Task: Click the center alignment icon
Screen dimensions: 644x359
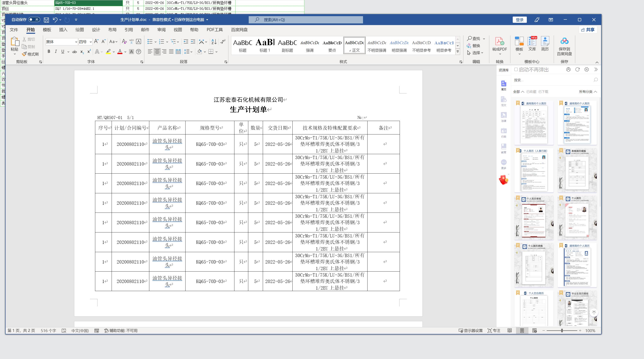Action: click(x=157, y=52)
